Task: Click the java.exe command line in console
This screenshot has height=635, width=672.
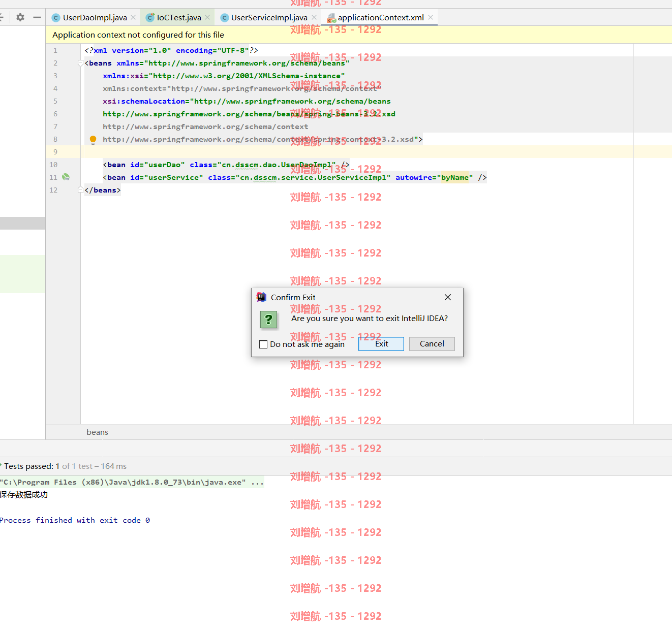Action: point(132,483)
